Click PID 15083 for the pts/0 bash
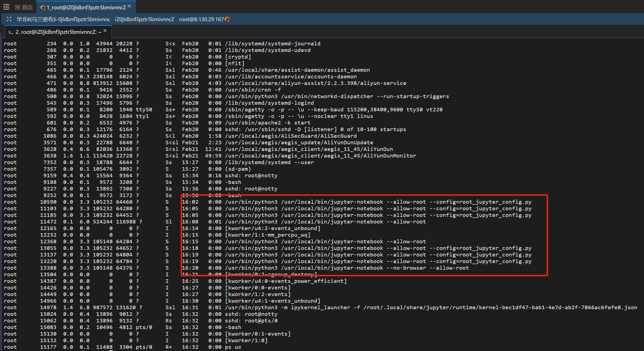This screenshot has height=351, width=644. [x=48, y=327]
